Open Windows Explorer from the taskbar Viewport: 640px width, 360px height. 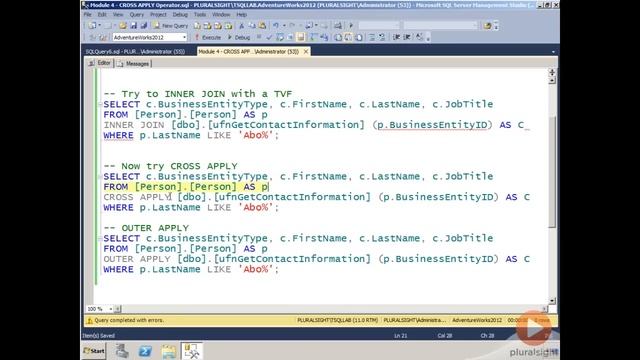pyautogui.click(x=168, y=351)
